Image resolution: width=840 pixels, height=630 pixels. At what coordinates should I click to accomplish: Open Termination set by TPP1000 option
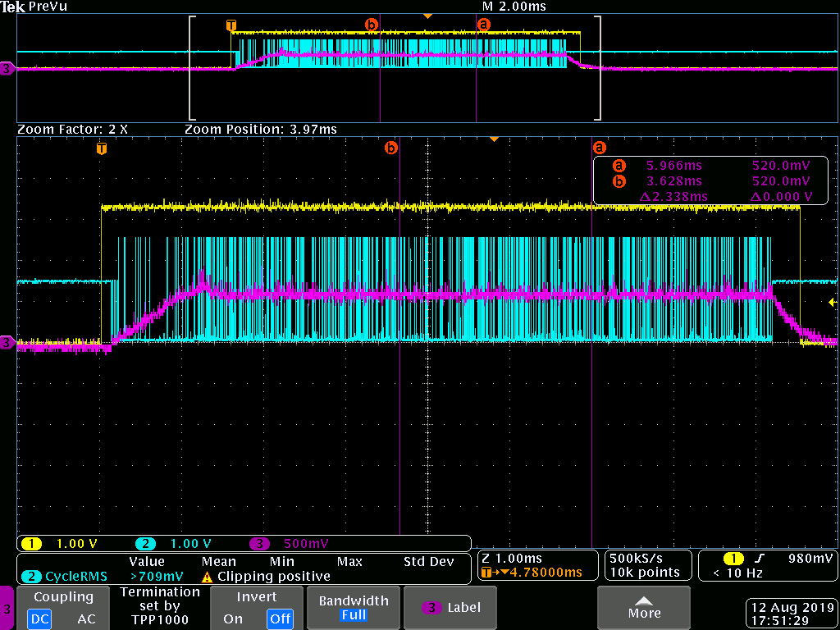pos(160,606)
